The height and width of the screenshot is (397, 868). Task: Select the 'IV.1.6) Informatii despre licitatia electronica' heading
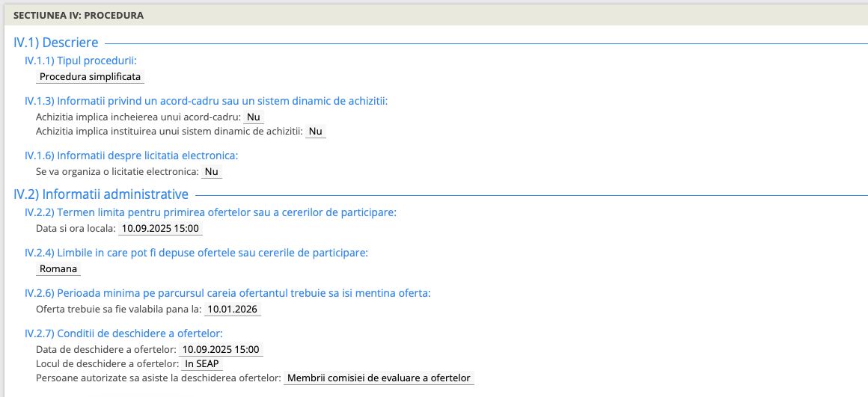[131, 156]
